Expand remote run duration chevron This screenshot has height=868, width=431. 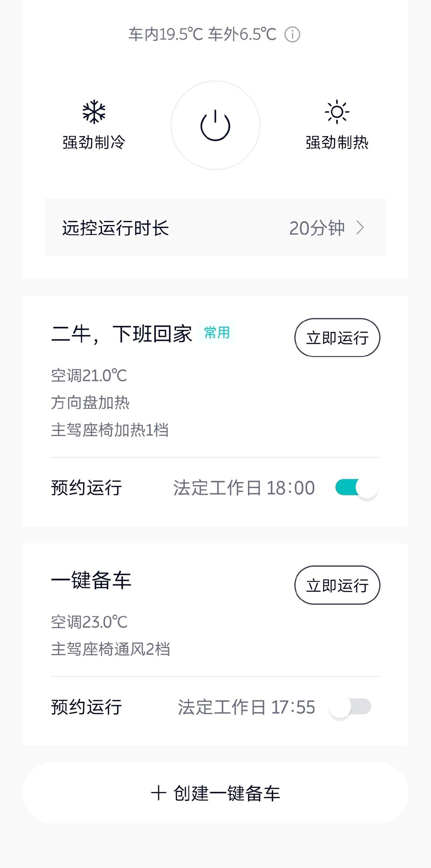tap(360, 228)
